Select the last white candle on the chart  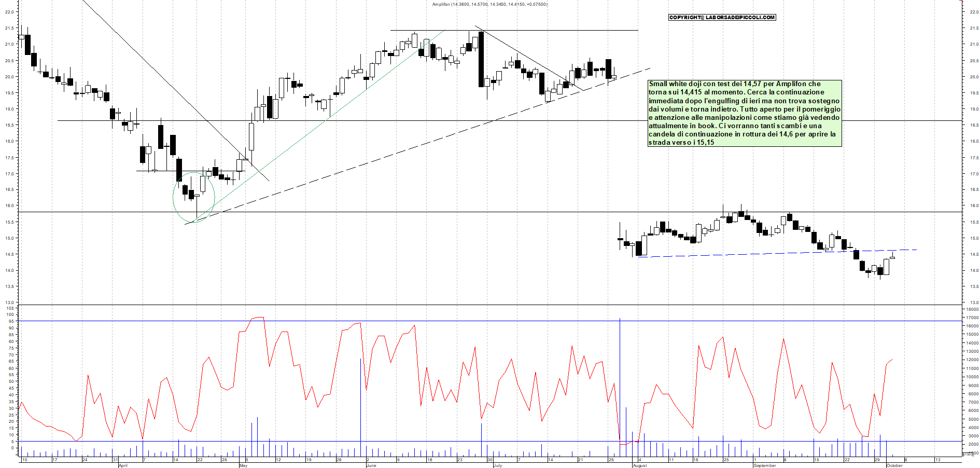coord(892,257)
